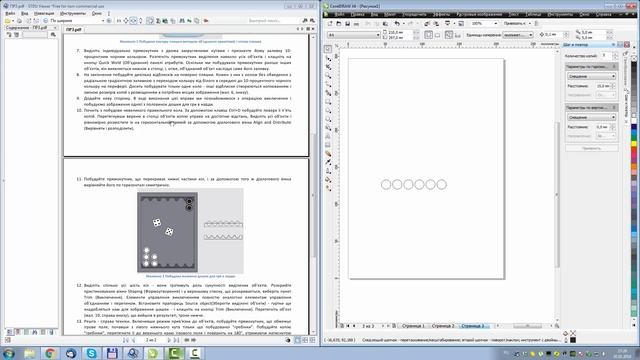Go to previous page in STDU Viewer
Image resolution: width=640 pixels, height=360 pixels.
click(133, 340)
